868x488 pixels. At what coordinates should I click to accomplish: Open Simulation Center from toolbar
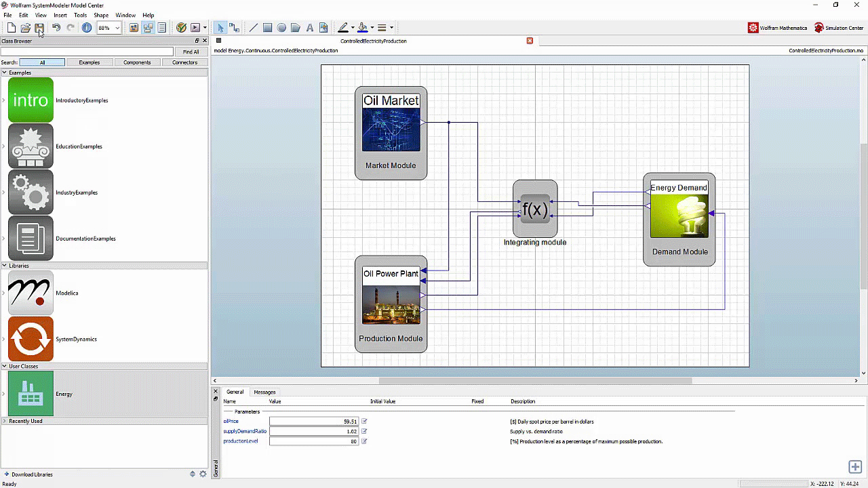pyautogui.click(x=839, y=28)
